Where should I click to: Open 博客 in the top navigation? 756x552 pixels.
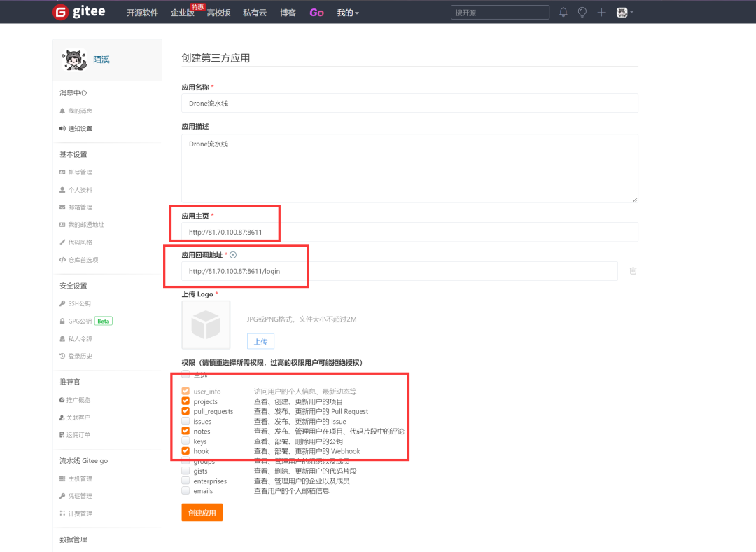tap(288, 13)
